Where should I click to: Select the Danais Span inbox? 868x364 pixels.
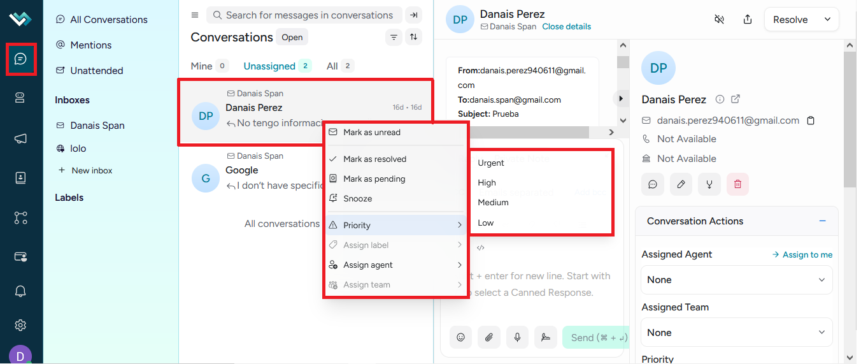click(x=90, y=126)
